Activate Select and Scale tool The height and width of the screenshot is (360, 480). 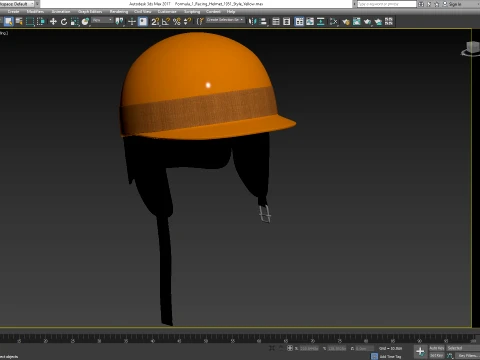click(75, 22)
